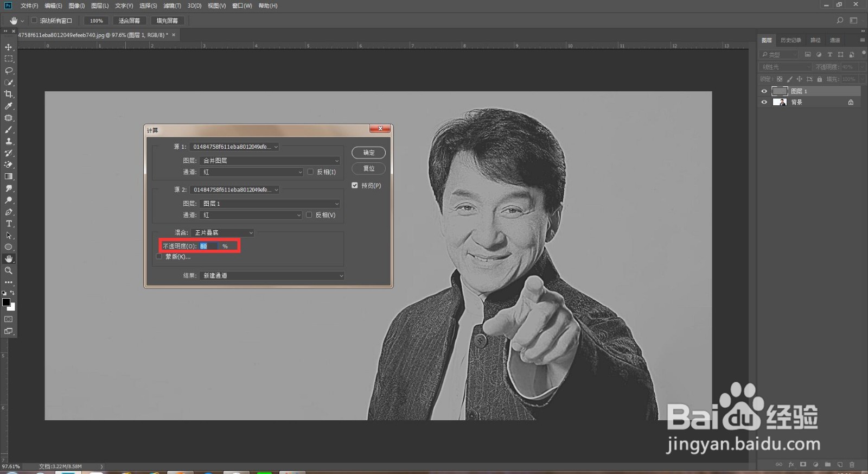868x474 pixels.
Task: Select the Brush tool
Action: point(9,130)
